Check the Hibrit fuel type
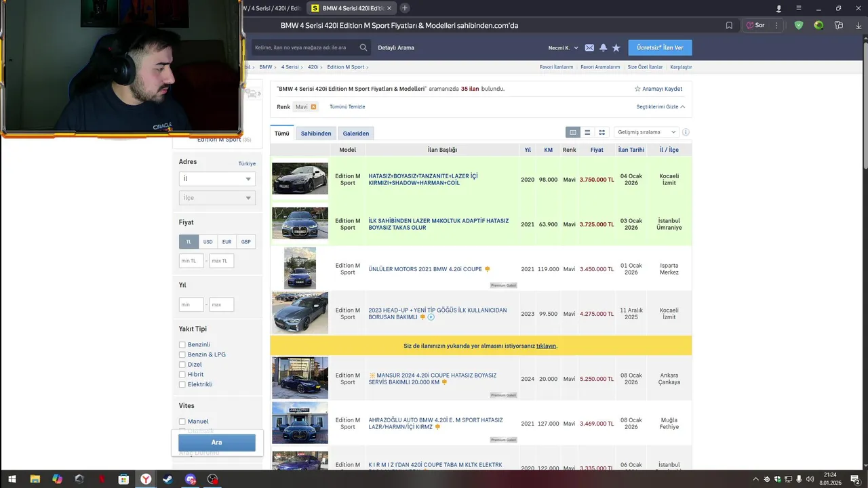The width and height of the screenshot is (868, 488). pos(182,374)
